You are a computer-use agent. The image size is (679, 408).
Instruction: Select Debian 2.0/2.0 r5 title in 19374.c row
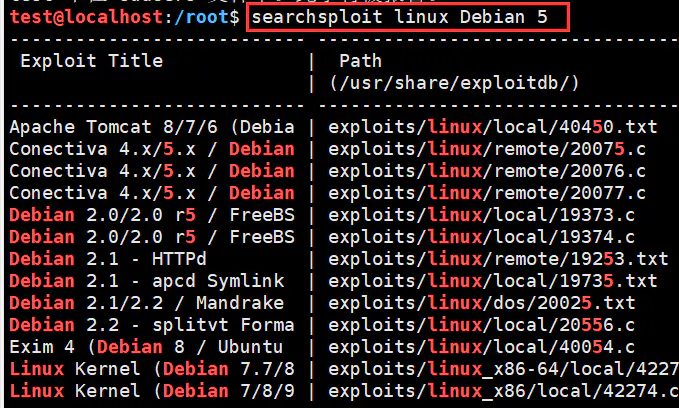point(152,237)
